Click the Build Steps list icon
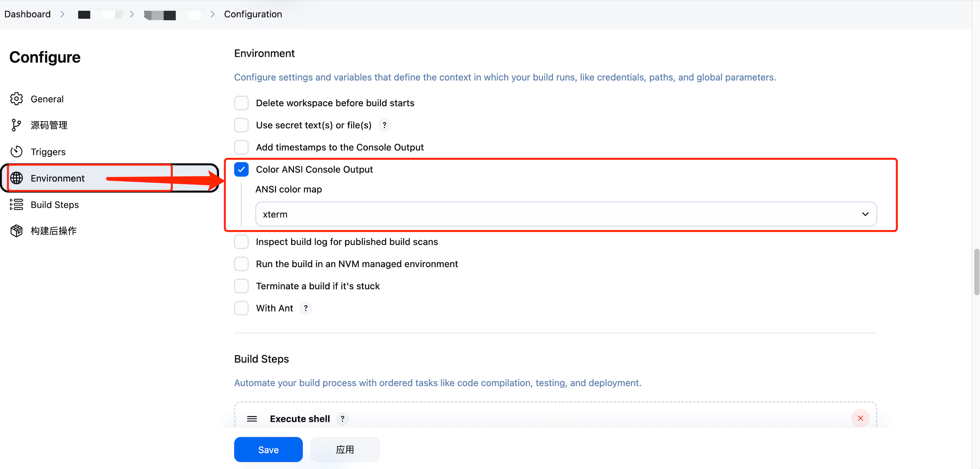The image size is (980, 469). 17,205
